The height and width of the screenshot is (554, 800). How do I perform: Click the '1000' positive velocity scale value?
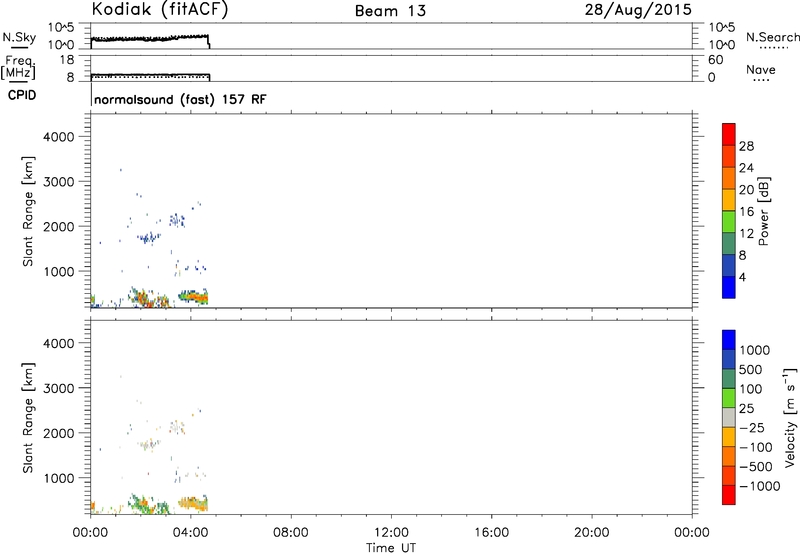point(754,350)
